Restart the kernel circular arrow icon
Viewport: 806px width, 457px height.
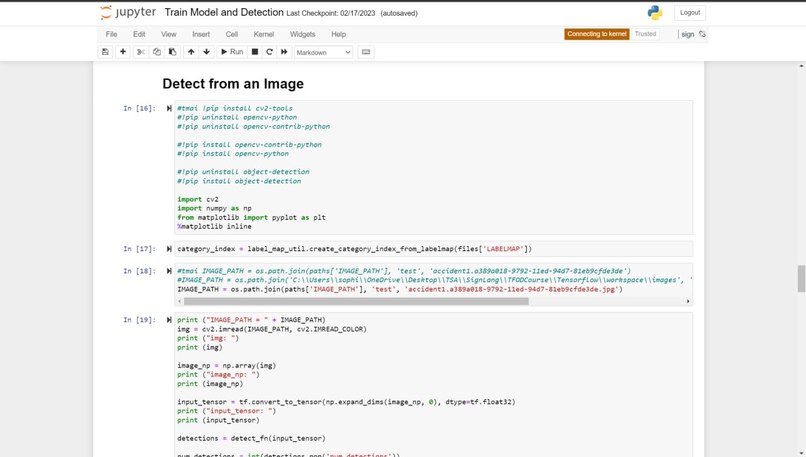pyautogui.click(x=269, y=52)
